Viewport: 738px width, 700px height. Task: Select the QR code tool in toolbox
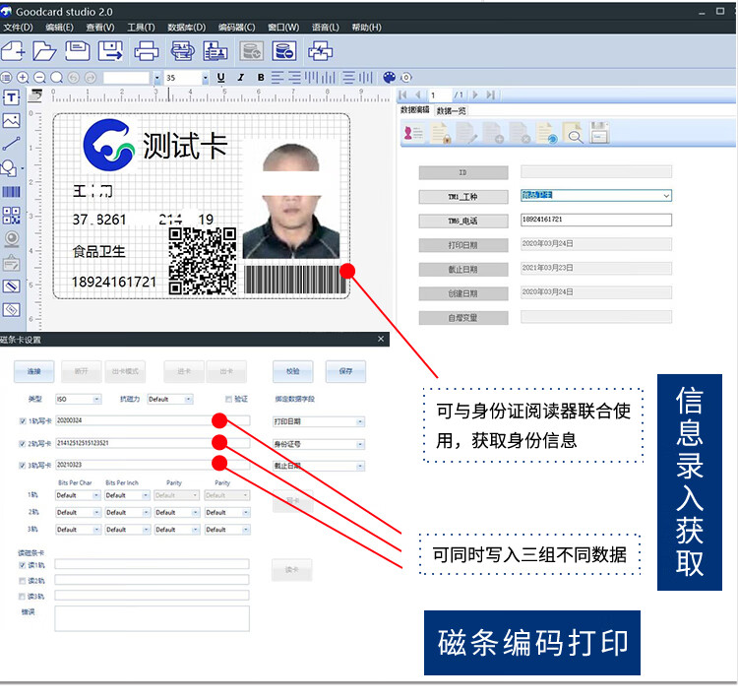click(11, 216)
